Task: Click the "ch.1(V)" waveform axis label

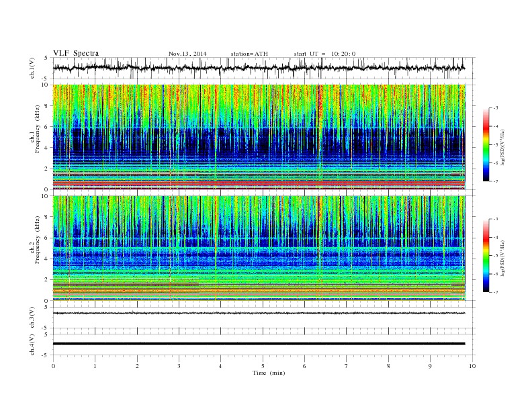Action: click(x=32, y=68)
